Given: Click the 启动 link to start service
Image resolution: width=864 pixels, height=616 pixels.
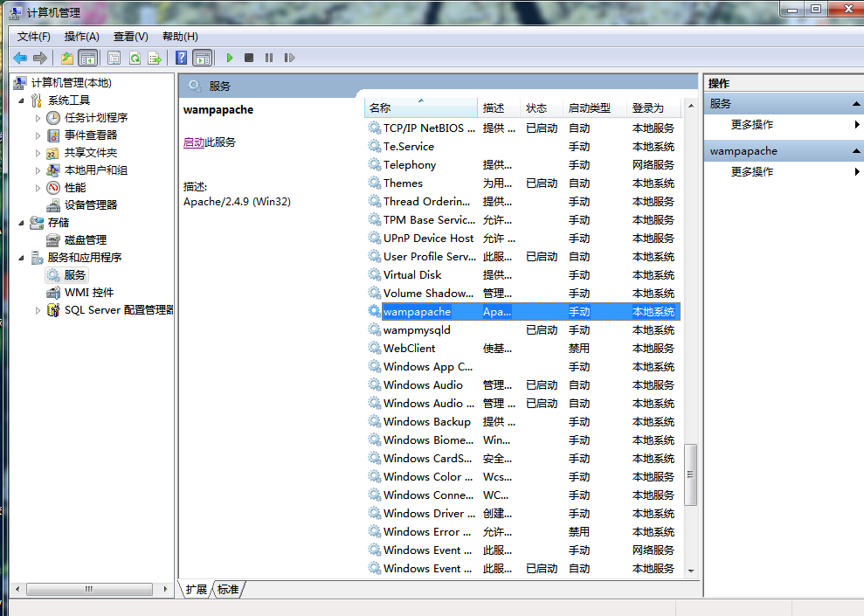Looking at the screenshot, I should pos(194,142).
